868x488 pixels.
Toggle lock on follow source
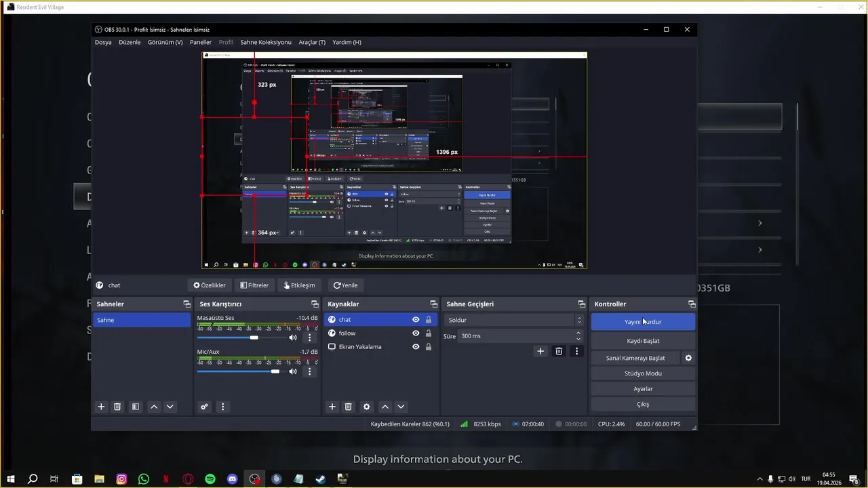(x=428, y=333)
